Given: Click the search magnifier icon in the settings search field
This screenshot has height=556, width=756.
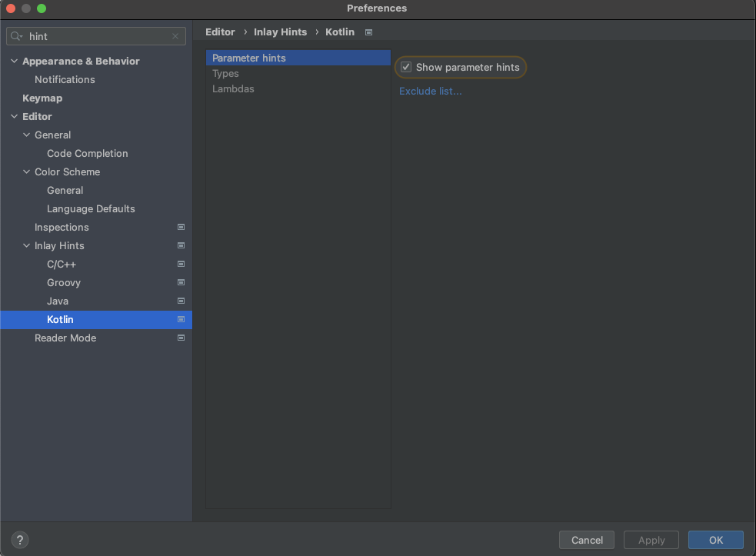Looking at the screenshot, I should pyautogui.click(x=16, y=36).
